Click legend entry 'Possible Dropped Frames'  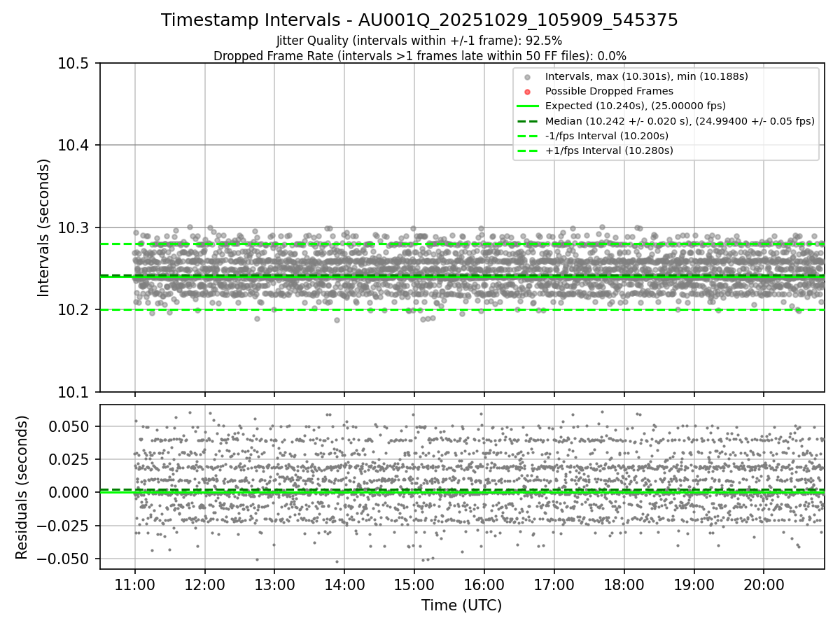coord(609,91)
